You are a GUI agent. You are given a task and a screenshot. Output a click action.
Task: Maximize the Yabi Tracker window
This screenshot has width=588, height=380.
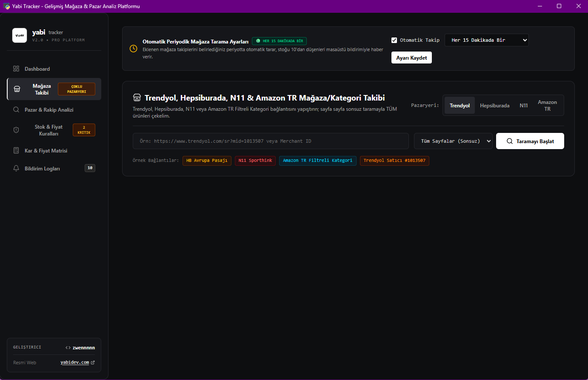click(559, 6)
